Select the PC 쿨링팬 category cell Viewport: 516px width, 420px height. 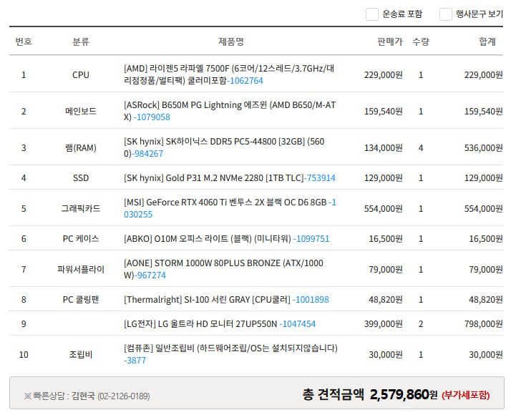(x=81, y=300)
